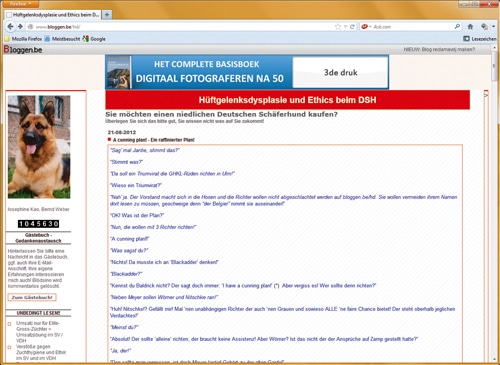Go back with the browser back arrow
Image resolution: width=500 pixels, height=365 pixels.
(x=10, y=26)
